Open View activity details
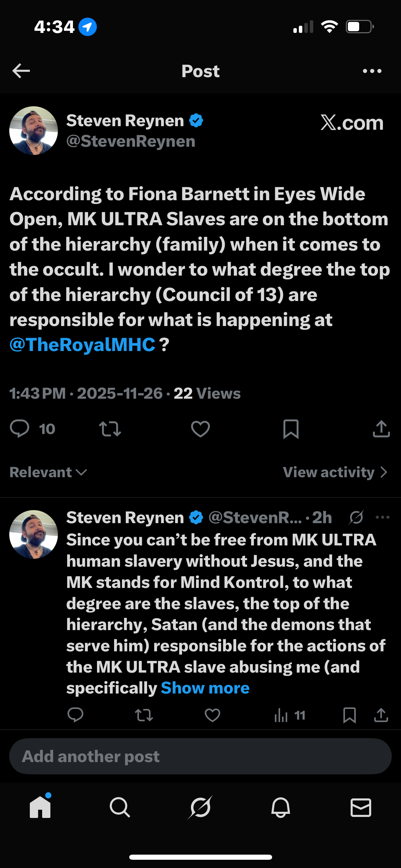Screen dimensions: 401x868 [x=335, y=472]
